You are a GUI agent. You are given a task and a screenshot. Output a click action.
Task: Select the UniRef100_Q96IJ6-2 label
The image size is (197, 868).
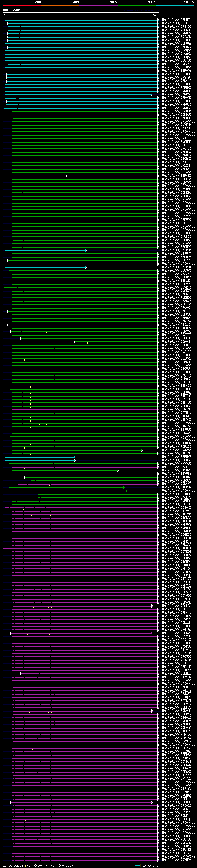click(x=178, y=145)
